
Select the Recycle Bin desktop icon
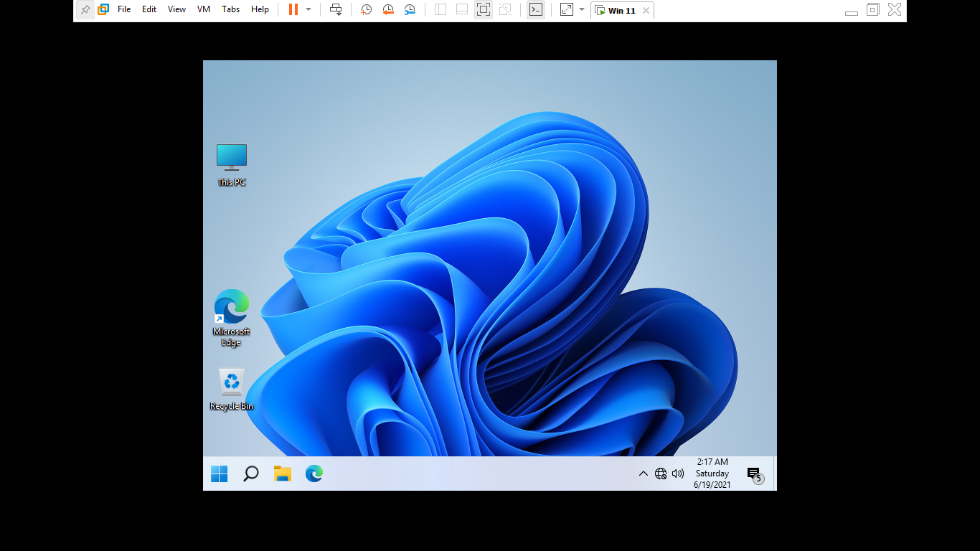click(x=232, y=389)
